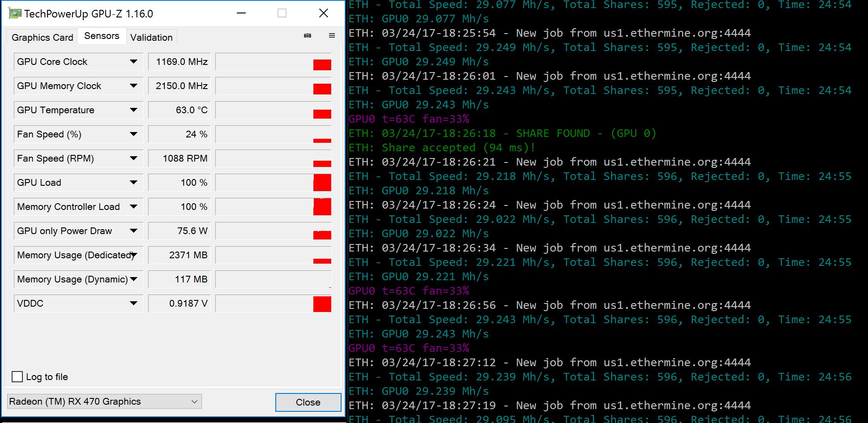Open the Validation tab
Screen dimensions: 868x423
coord(151,37)
